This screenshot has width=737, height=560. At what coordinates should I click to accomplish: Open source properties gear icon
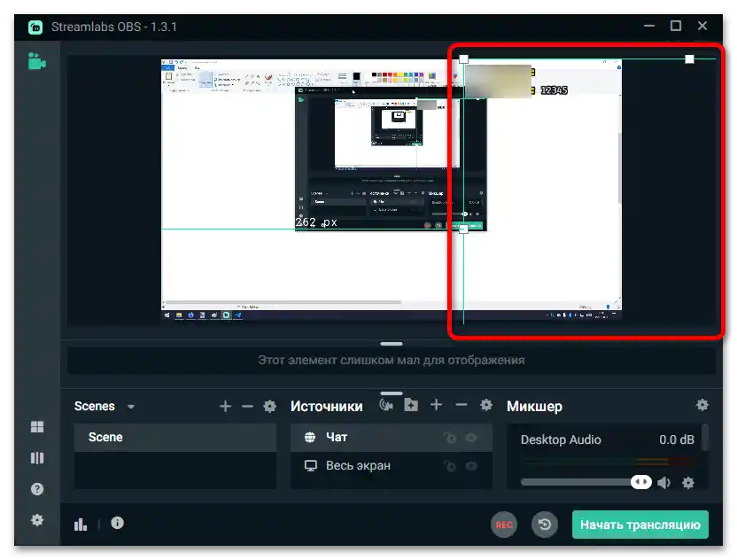tap(486, 405)
